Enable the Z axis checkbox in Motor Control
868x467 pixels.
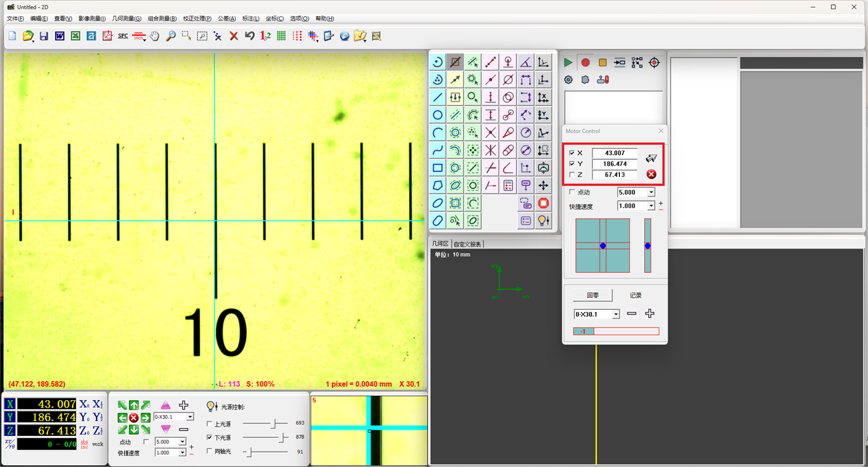[x=572, y=175]
